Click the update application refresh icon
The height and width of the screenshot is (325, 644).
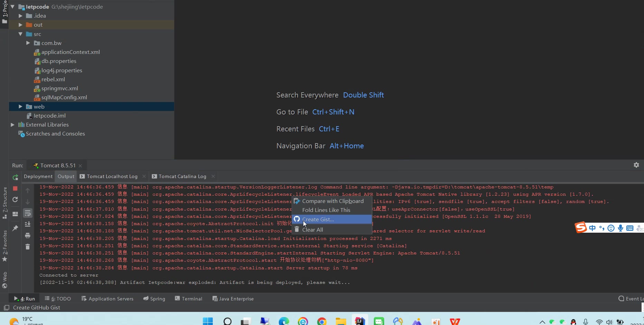click(x=15, y=200)
